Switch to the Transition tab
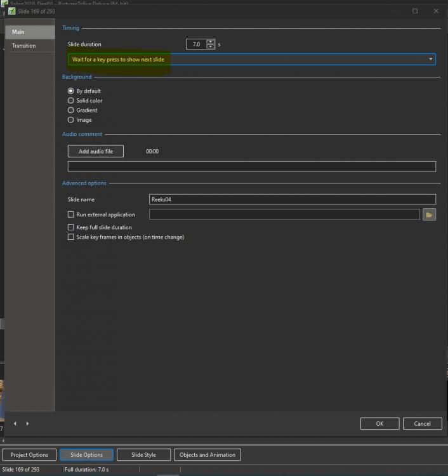The height and width of the screenshot is (476, 448). pyautogui.click(x=30, y=46)
